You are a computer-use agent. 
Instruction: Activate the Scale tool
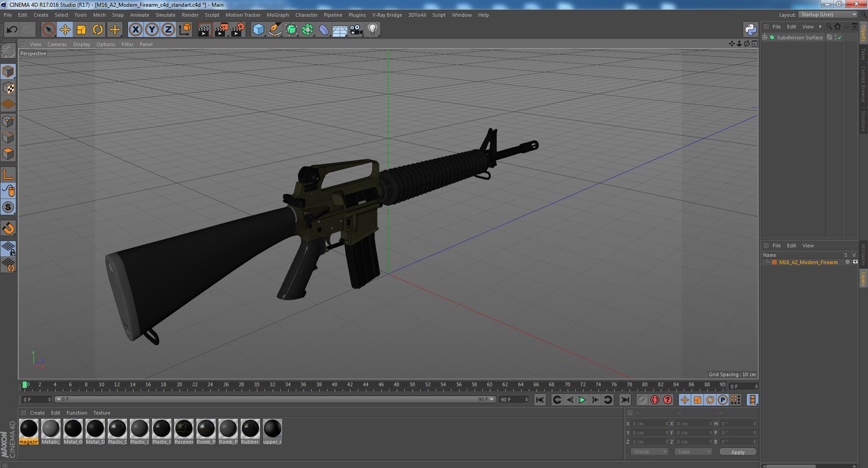81,30
